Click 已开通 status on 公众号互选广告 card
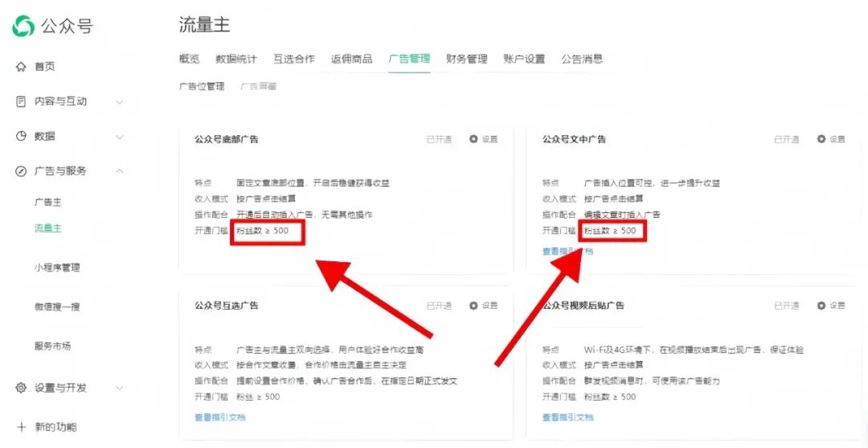The image size is (868, 448). coord(439,306)
